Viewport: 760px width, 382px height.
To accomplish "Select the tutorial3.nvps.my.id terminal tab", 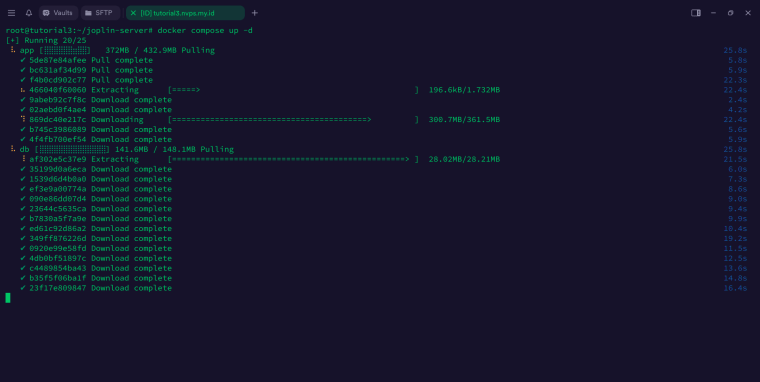I will (185, 13).
